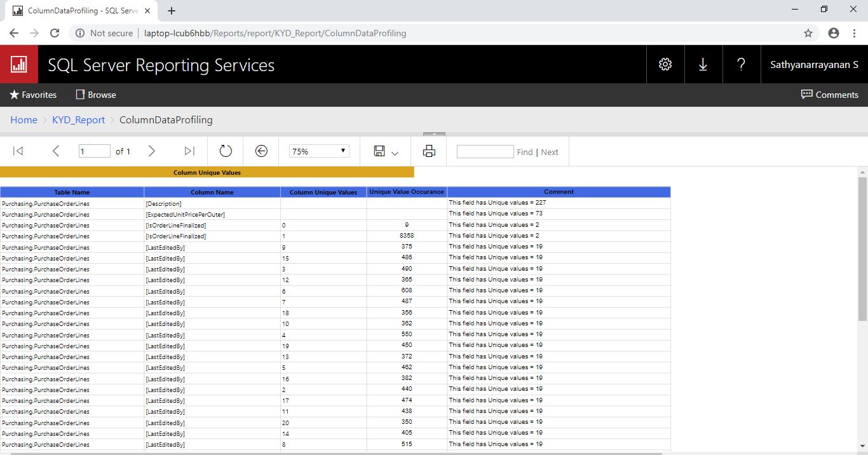
Task: View site info 'Not secure'
Action: (x=104, y=33)
